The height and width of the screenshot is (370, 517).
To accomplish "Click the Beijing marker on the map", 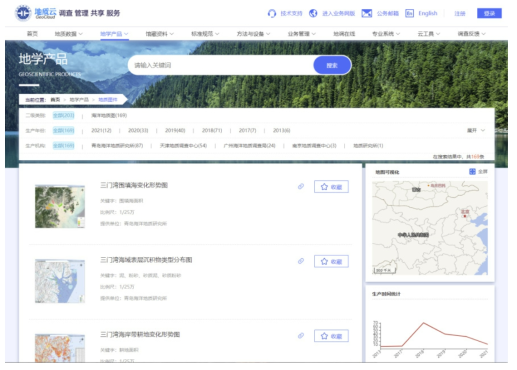I will click(x=465, y=216).
